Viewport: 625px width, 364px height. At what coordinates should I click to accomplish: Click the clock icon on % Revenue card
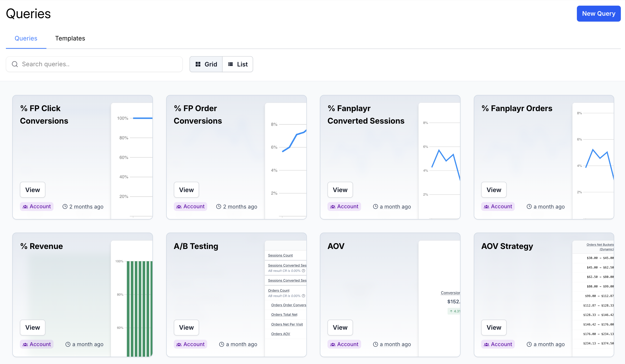[68, 344]
